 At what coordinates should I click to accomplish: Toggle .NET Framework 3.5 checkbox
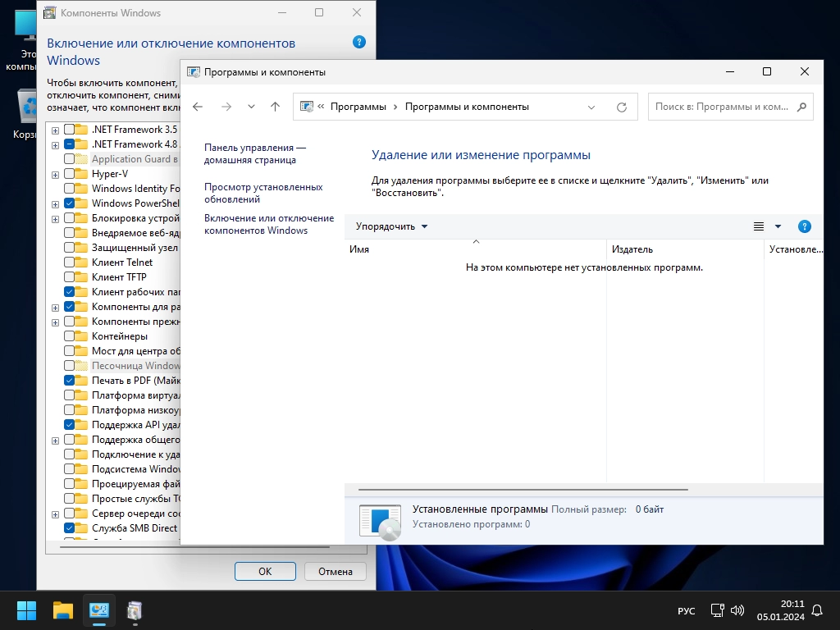[x=69, y=130]
